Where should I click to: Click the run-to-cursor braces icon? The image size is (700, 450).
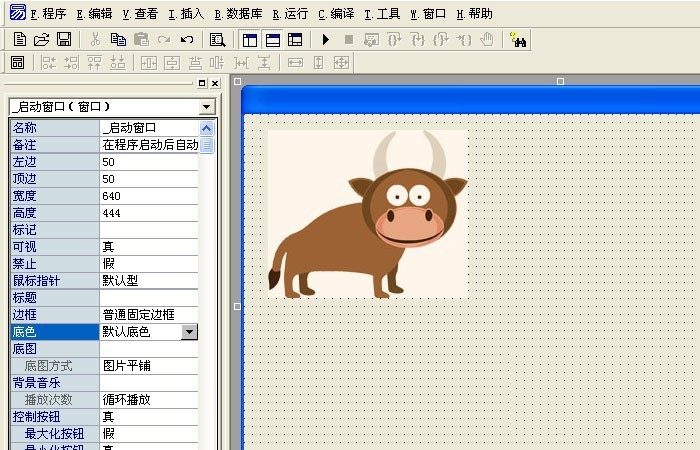pos(464,40)
